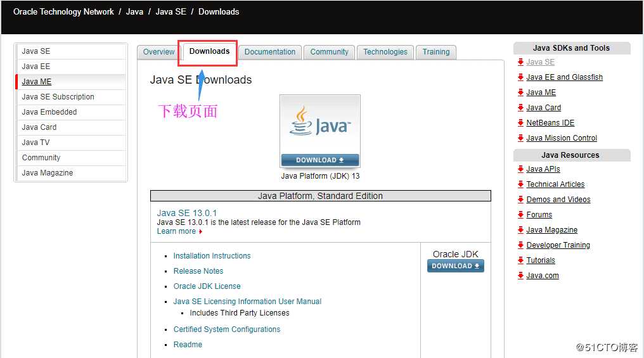Click the Java Platform (JDK) 13 caption
Screen dimensions: 644x358
click(320, 176)
